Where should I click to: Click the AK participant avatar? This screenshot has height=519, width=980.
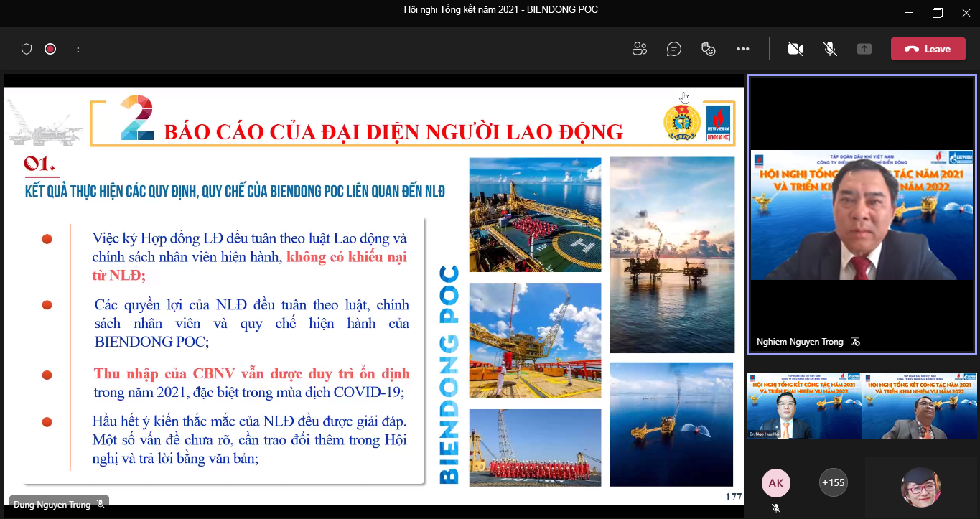click(776, 483)
